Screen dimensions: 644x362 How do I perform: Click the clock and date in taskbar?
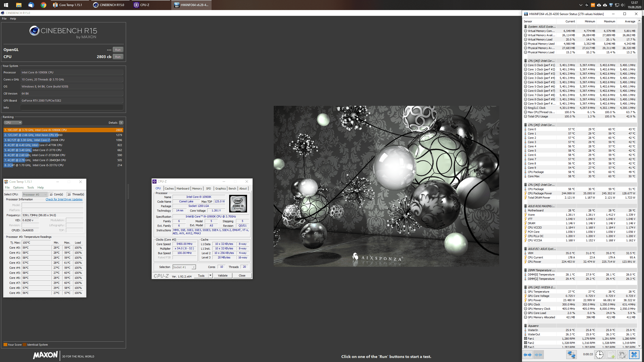634,5
